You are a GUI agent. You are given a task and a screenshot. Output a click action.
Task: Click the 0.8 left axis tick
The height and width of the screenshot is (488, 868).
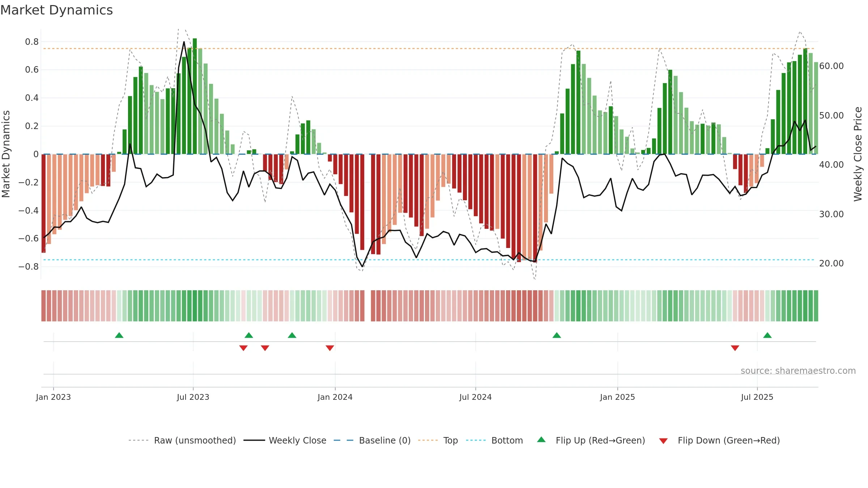click(32, 42)
